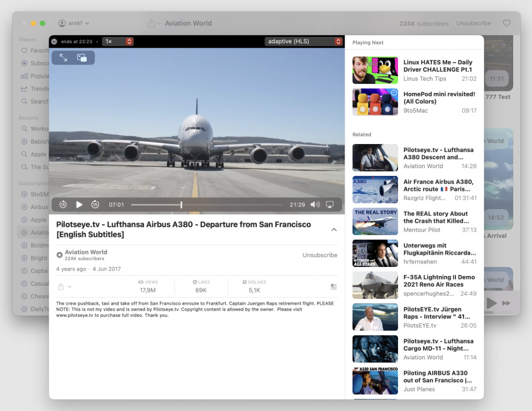This screenshot has height=411, width=532.
Task: Collapse player with the top-left chevron circle
Action: coord(54,41)
